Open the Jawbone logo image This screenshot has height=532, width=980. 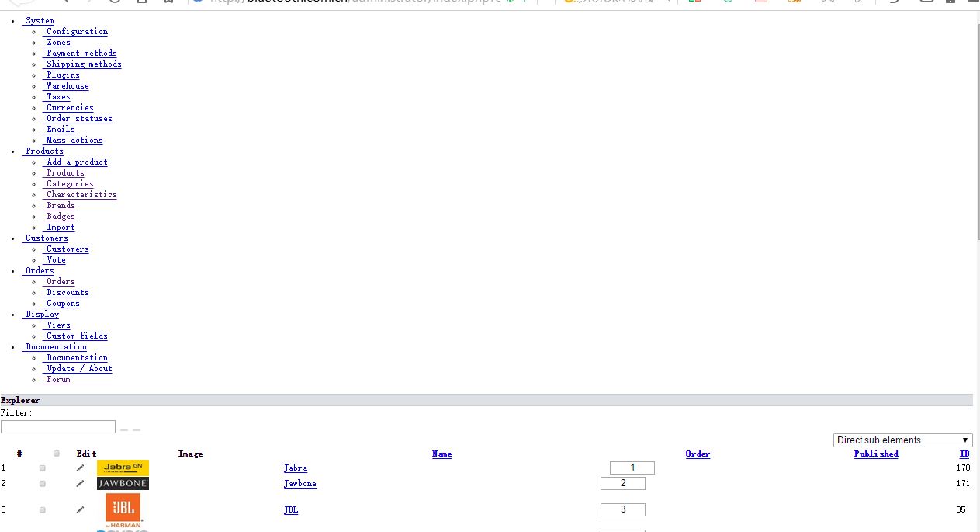tap(123, 483)
